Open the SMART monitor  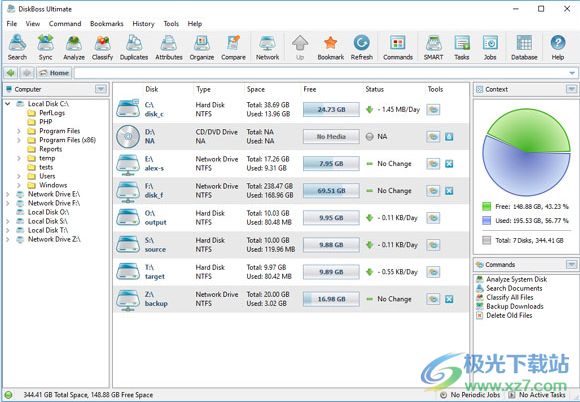click(x=434, y=47)
